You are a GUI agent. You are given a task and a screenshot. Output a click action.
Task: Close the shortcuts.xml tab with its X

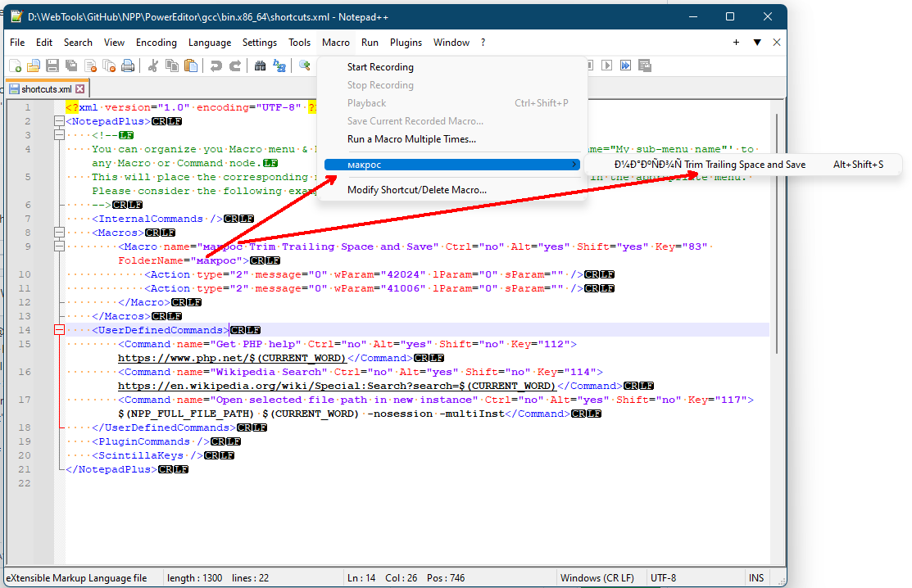79,87
